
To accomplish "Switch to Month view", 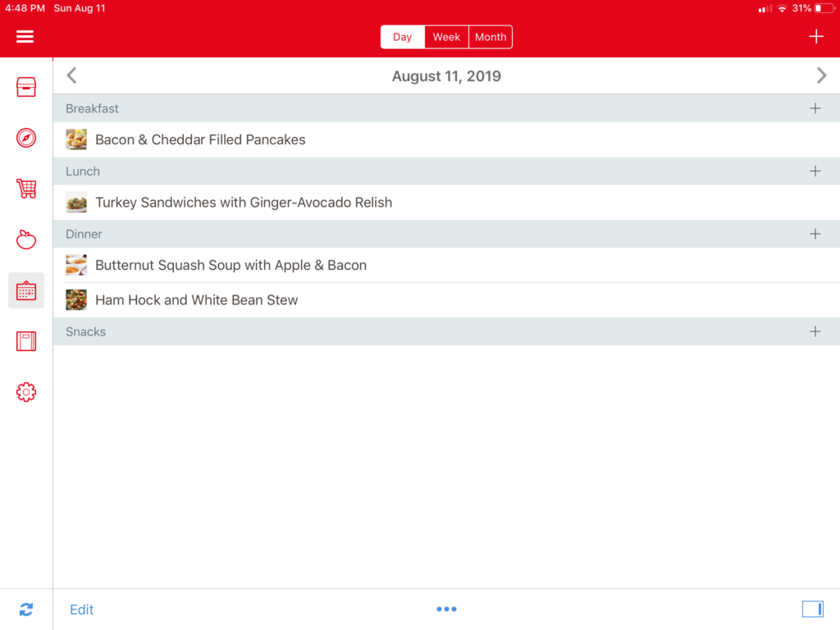I will 491,37.
